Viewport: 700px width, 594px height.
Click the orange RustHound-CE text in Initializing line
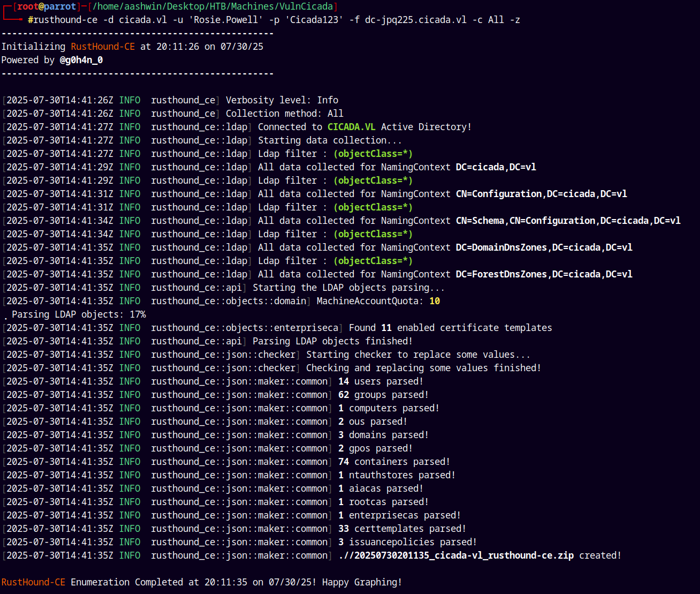[103, 47]
